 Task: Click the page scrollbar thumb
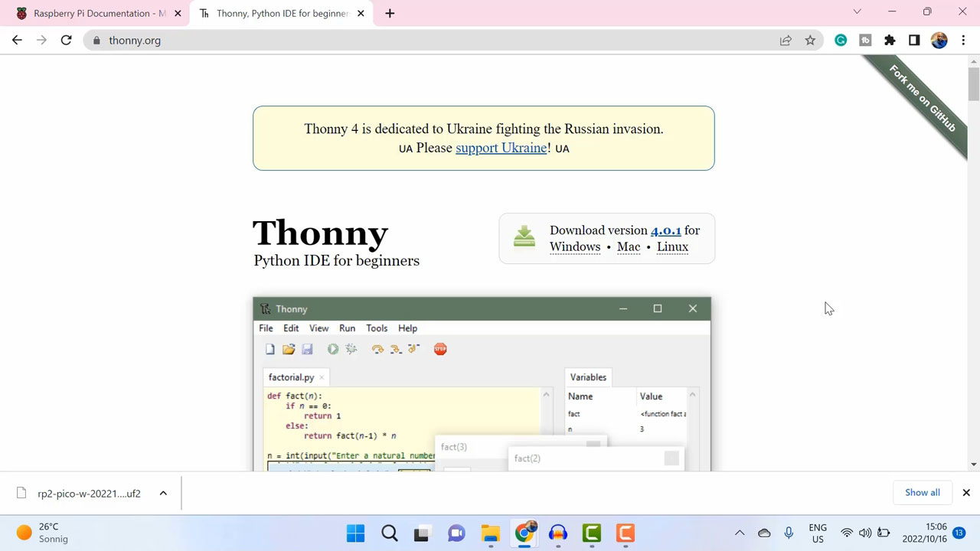click(x=973, y=84)
